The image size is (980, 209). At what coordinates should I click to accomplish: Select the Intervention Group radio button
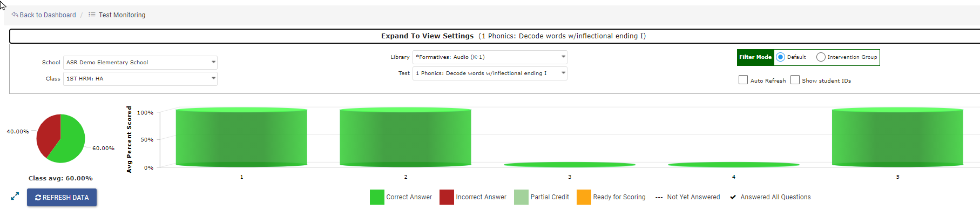coord(821,57)
